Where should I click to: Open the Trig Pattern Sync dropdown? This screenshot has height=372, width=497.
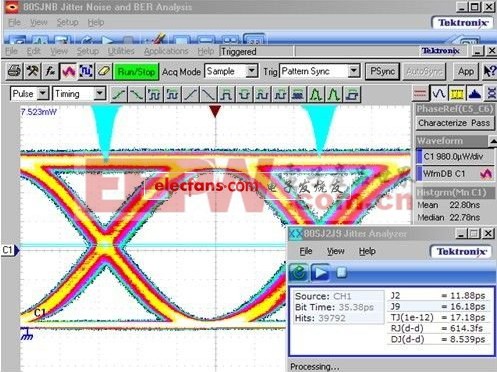(x=353, y=71)
